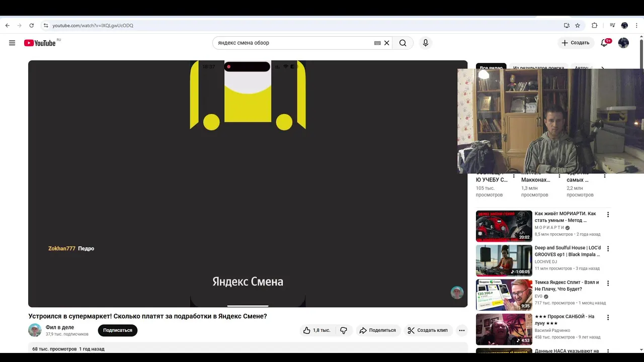Screen dimensions: 644x362
Task: Open the МОРИАРТИ channel name
Action: point(549,228)
